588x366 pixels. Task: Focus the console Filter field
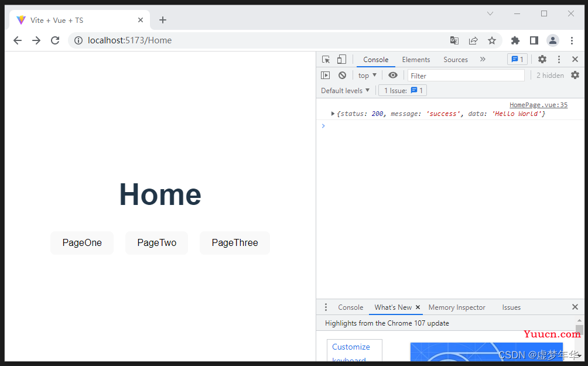(x=466, y=76)
